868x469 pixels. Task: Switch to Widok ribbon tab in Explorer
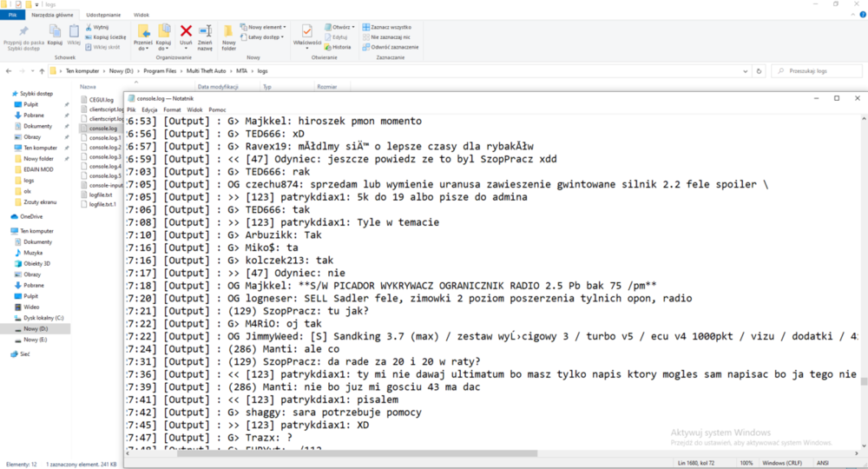coord(141,15)
